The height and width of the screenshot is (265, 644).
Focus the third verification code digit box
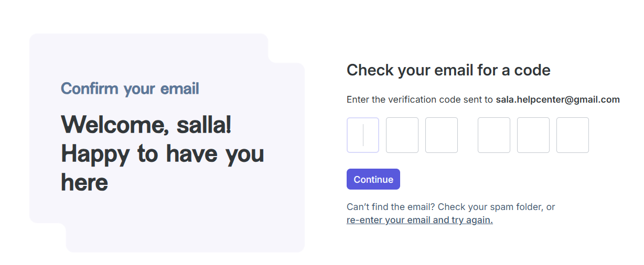pyautogui.click(x=442, y=135)
